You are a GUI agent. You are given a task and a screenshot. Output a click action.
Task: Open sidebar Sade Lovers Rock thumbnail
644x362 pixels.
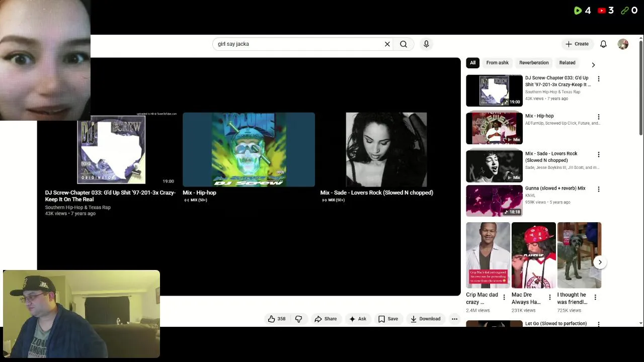point(494,166)
